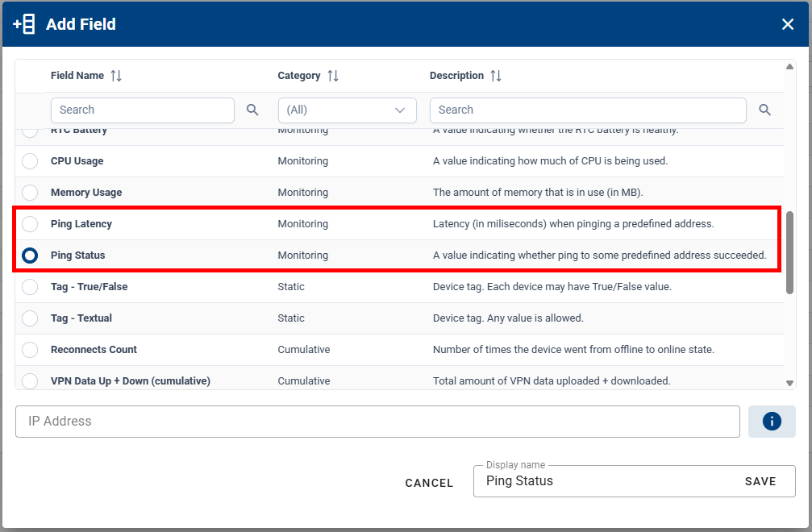The width and height of the screenshot is (812, 532).
Task: Select the Tag - True/False field
Action: (x=30, y=287)
